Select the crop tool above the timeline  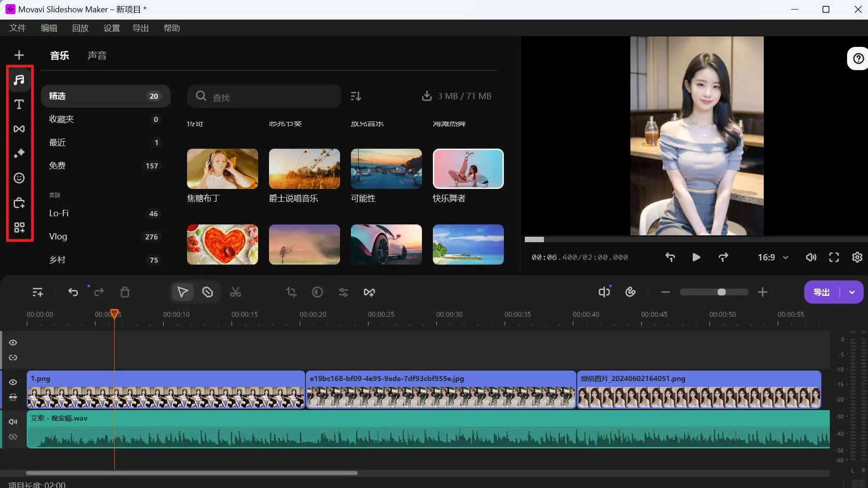tap(291, 292)
